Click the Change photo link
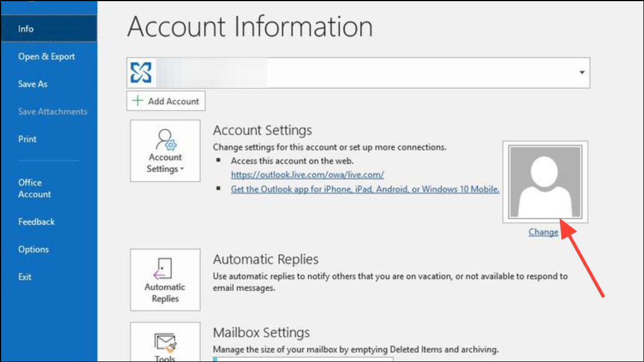This screenshot has height=362, width=644. tap(543, 232)
